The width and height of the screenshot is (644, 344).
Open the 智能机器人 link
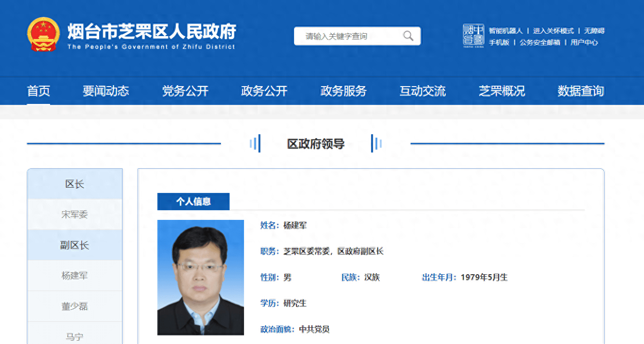(506, 31)
